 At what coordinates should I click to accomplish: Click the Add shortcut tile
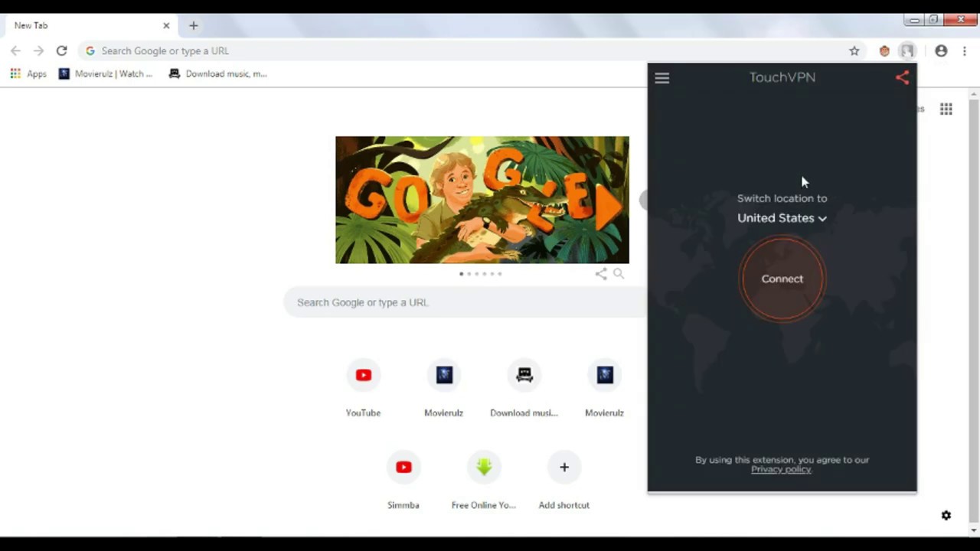tap(564, 482)
